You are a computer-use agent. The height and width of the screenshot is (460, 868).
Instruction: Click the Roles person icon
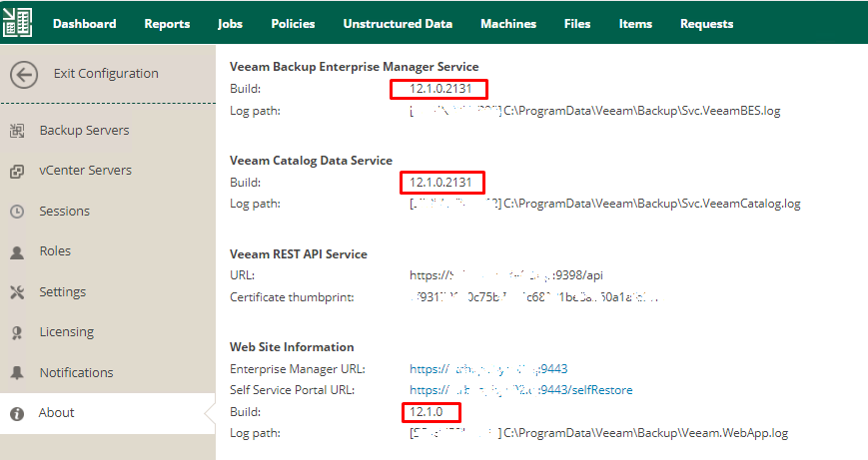17,252
